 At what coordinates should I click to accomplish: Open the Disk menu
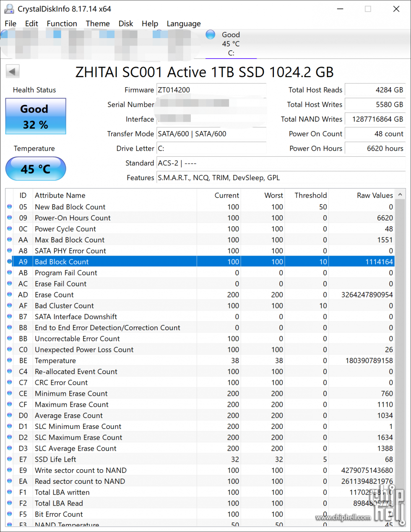tap(125, 23)
